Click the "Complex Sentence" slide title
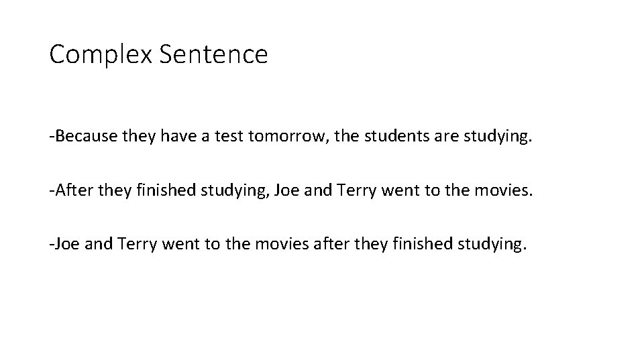The height and width of the screenshot is (362, 644). coord(158,54)
